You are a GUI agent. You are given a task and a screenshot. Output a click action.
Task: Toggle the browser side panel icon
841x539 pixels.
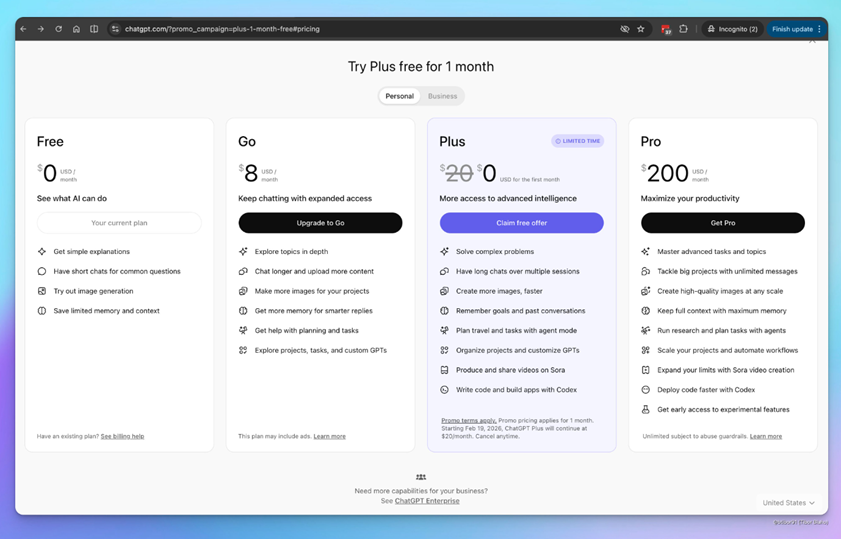[94, 29]
